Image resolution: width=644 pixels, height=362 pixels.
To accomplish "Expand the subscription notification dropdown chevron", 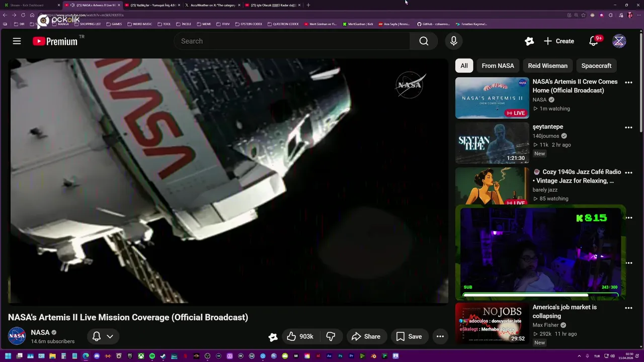I will 110,336.
